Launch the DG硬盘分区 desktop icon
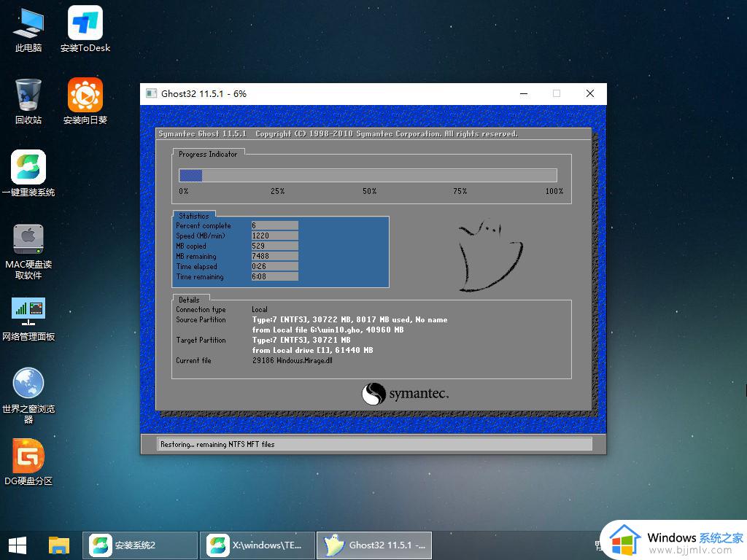Image resolution: width=747 pixels, height=560 pixels. tap(28, 462)
